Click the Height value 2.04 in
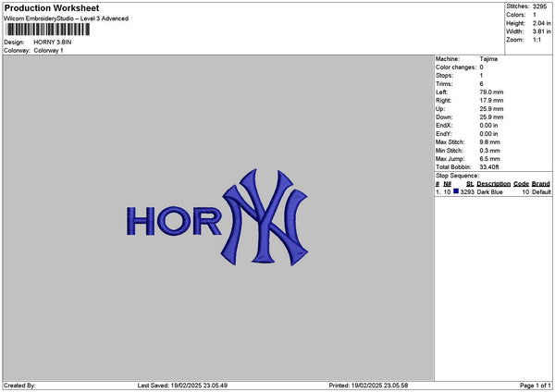 tap(541, 23)
